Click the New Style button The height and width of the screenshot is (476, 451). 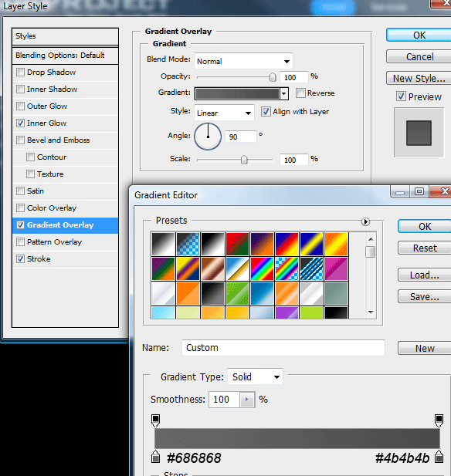click(419, 79)
